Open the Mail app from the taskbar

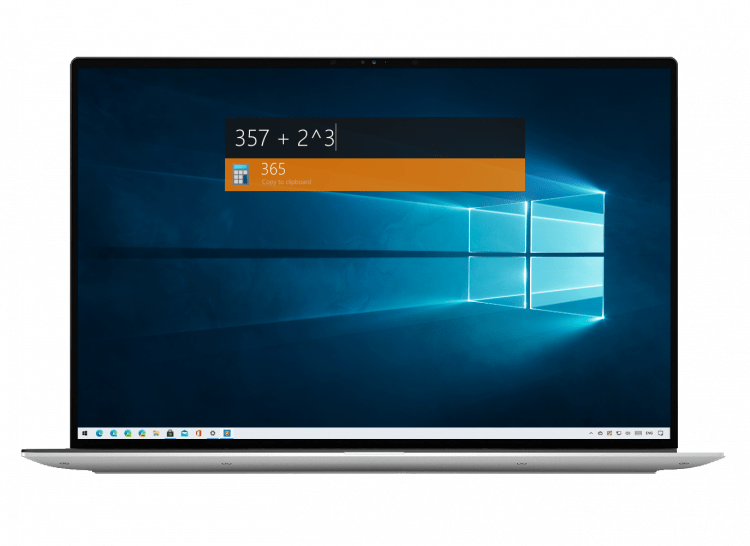[185, 433]
